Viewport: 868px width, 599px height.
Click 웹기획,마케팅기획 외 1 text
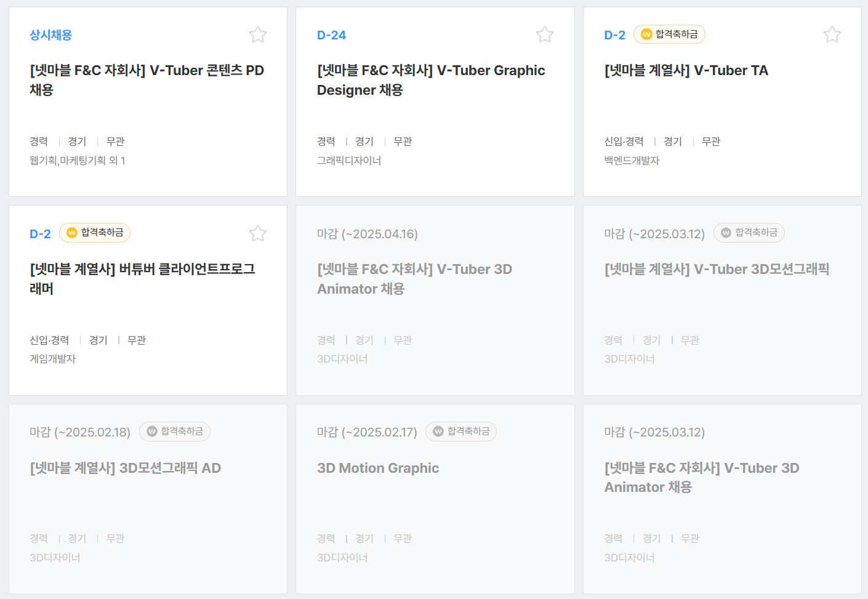78,161
